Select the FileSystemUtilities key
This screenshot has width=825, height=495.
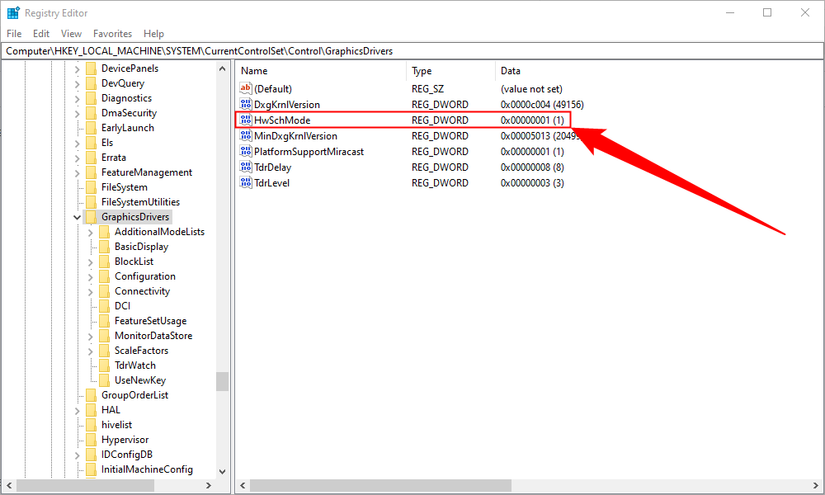[x=140, y=202]
